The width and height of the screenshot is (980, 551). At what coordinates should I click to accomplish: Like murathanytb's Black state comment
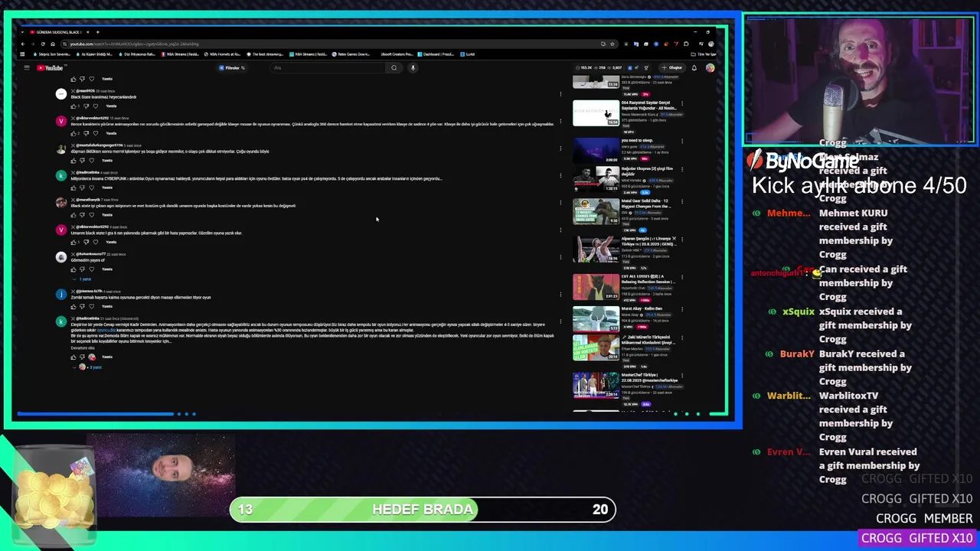coord(73,215)
